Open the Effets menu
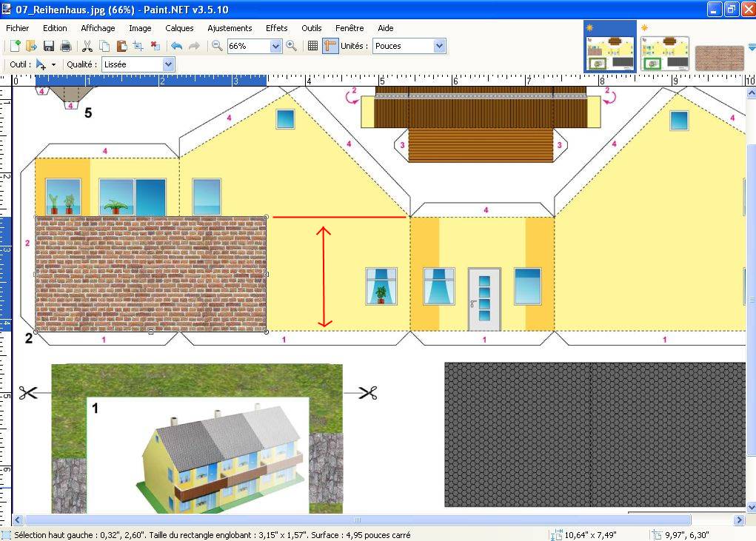Viewport: 756px width, 541px height. click(276, 28)
